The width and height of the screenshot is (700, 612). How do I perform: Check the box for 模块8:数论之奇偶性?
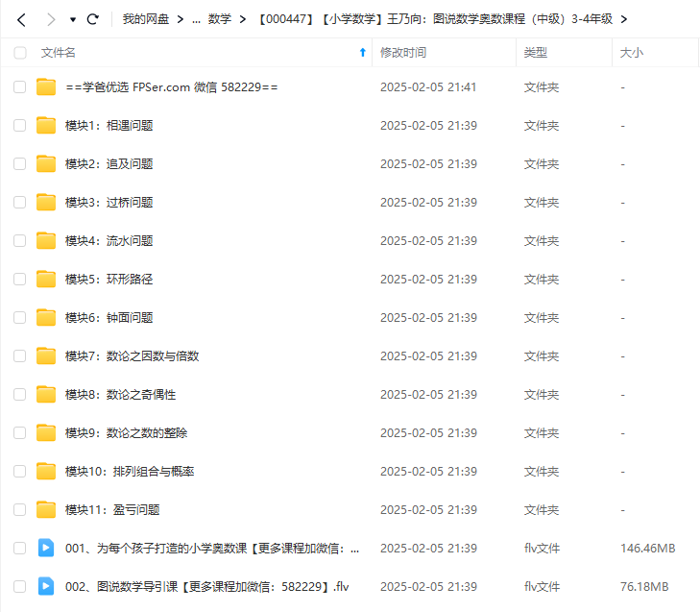(19, 394)
